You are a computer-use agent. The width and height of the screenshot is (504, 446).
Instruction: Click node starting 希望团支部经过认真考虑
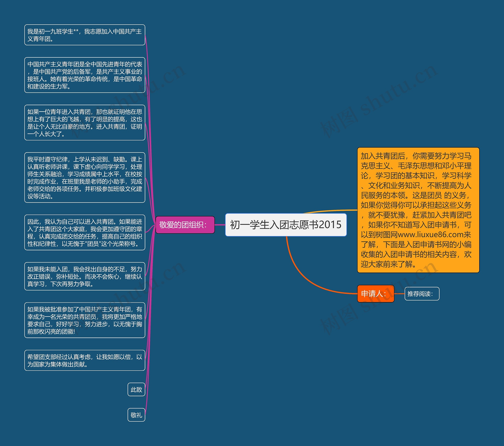tap(85, 360)
